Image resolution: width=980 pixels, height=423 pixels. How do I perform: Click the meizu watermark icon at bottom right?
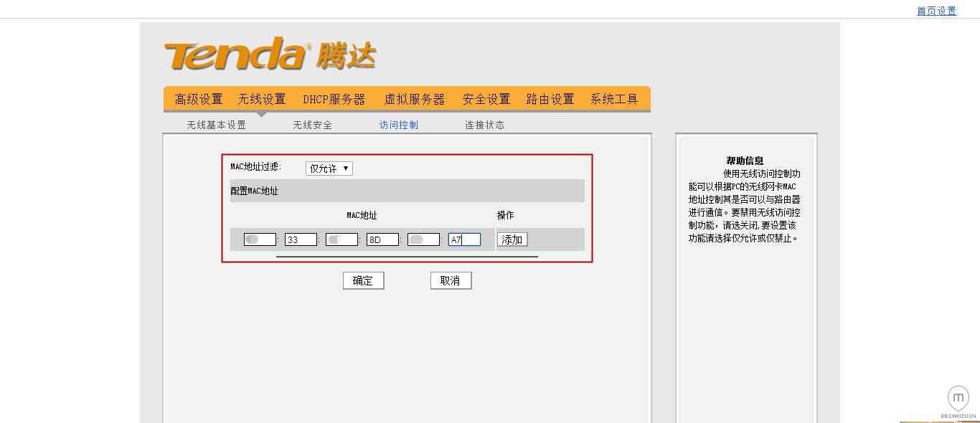click(x=958, y=397)
